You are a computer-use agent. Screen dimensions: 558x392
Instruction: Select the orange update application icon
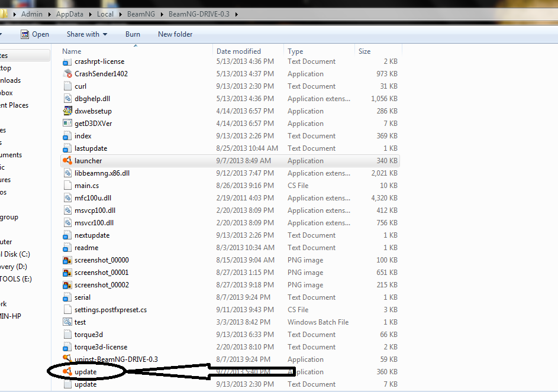point(67,372)
